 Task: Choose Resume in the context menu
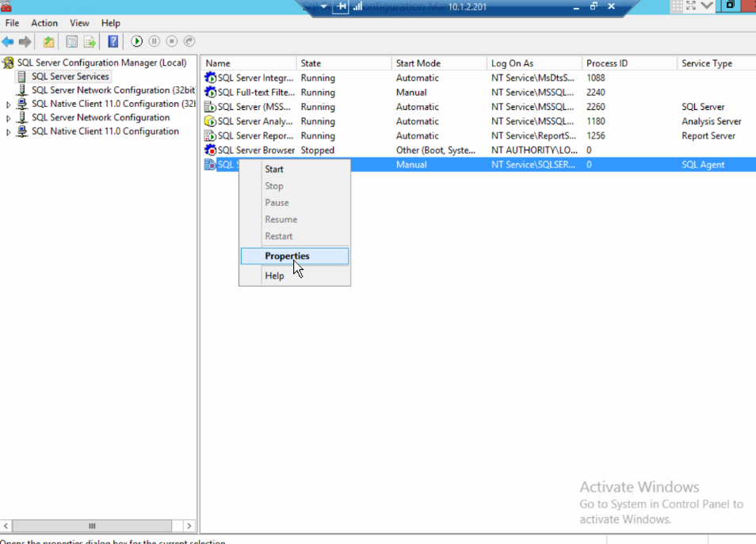[x=295, y=219]
